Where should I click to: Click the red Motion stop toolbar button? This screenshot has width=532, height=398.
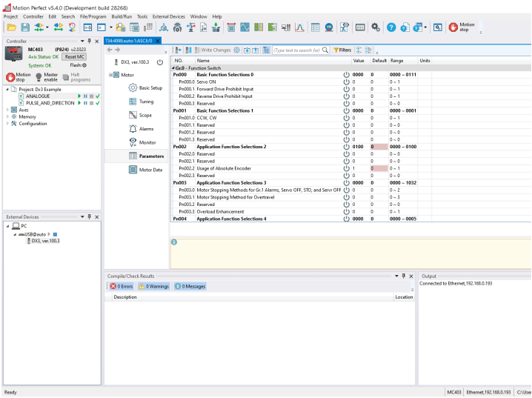[462, 27]
